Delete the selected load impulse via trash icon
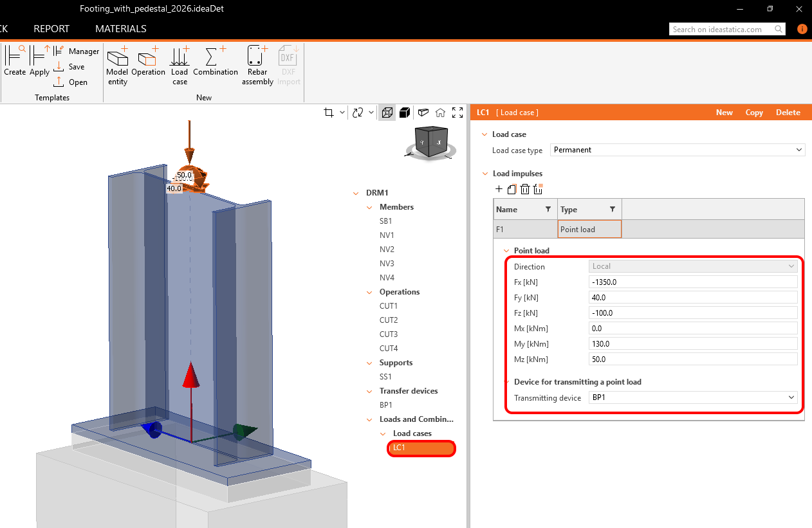The height and width of the screenshot is (528, 812). (x=525, y=189)
